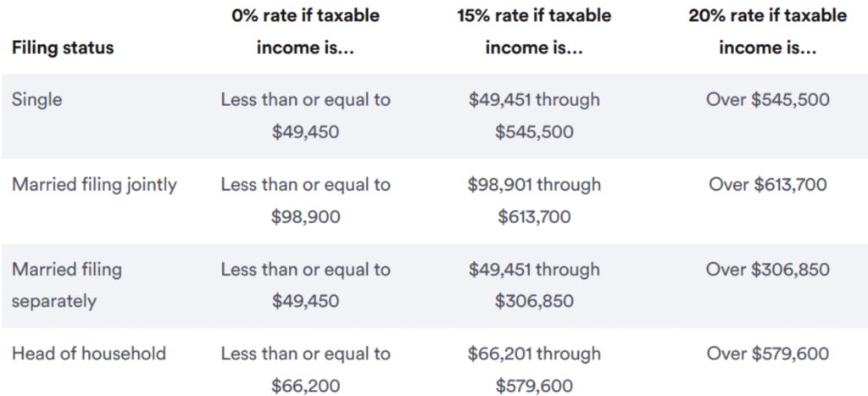Image resolution: width=868 pixels, height=396 pixels.
Task: Select Married filing separately's 0% rate cell
Action: click(x=305, y=285)
